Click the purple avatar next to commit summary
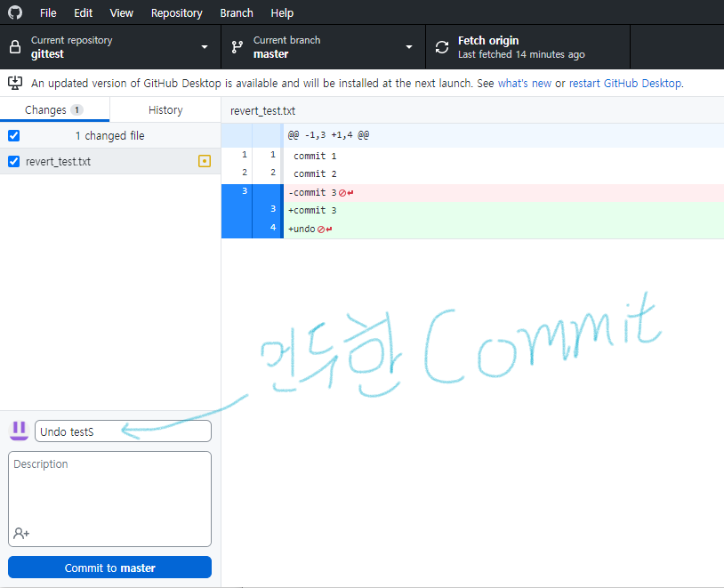 18,431
